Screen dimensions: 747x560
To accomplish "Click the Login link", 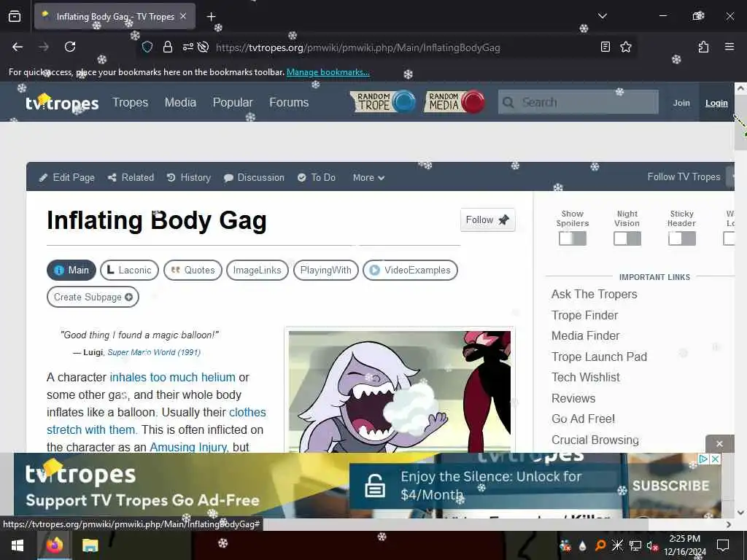I will click(x=716, y=103).
